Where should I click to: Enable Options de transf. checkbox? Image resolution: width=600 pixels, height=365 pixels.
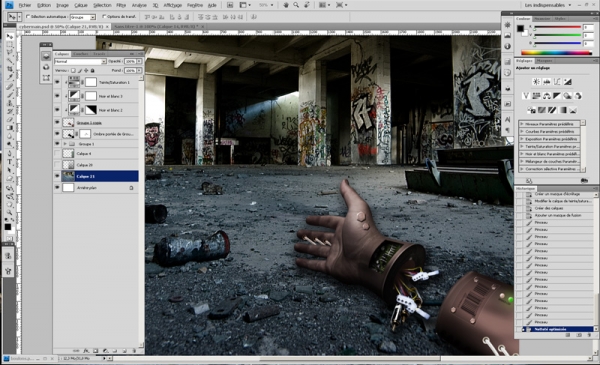(x=104, y=17)
